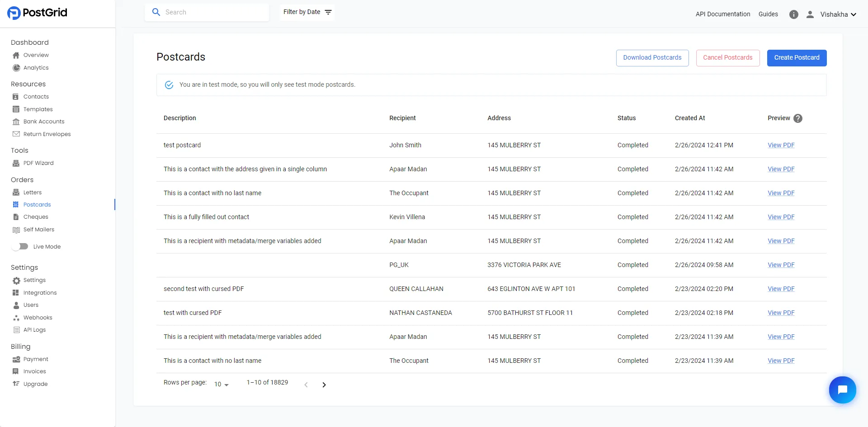Click the PostGrid logo
This screenshot has height=427, width=868.
[37, 13]
